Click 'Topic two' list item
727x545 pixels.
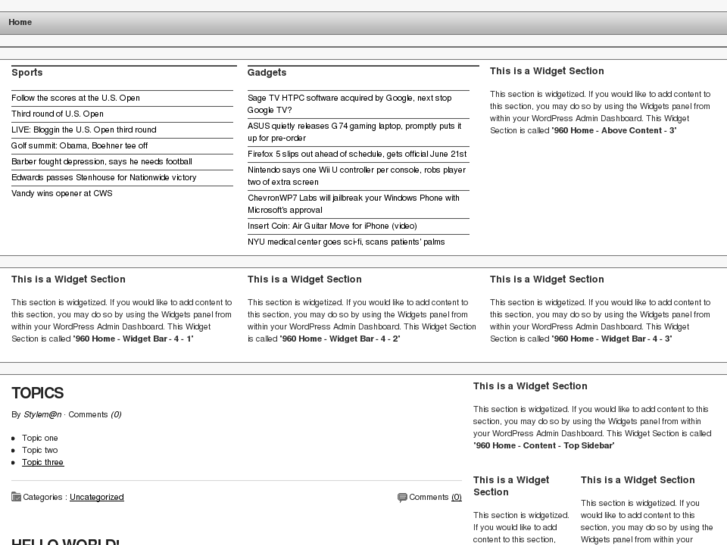(40, 450)
